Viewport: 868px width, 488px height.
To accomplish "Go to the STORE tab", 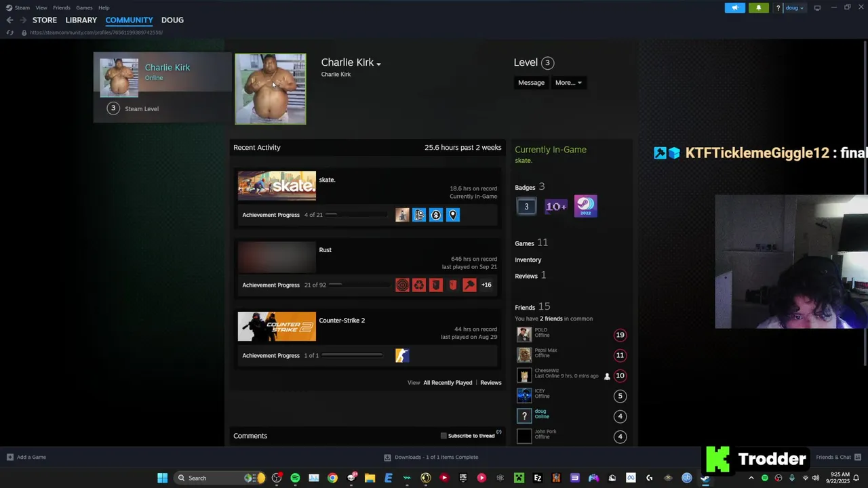I will pyautogui.click(x=45, y=20).
